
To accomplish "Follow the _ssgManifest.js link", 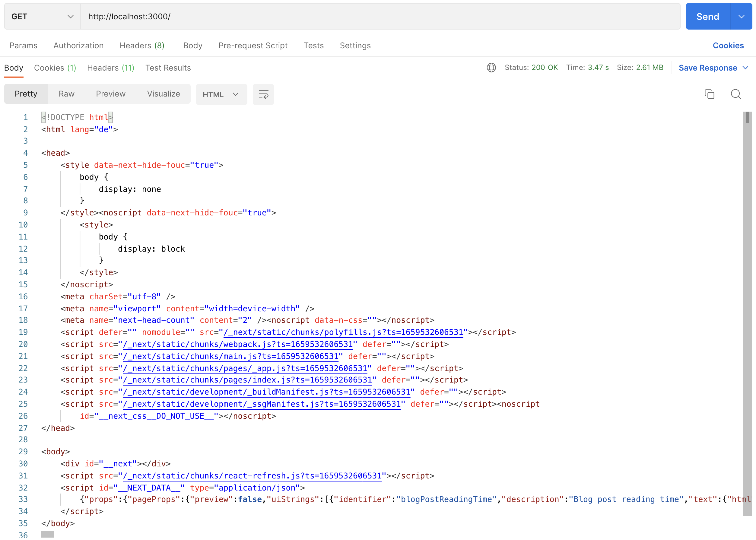I will (x=262, y=404).
